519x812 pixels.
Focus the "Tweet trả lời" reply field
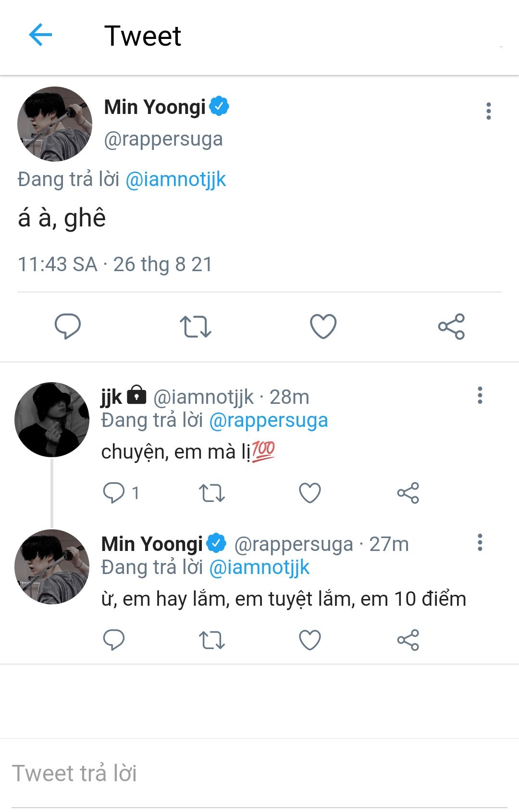tap(259, 774)
